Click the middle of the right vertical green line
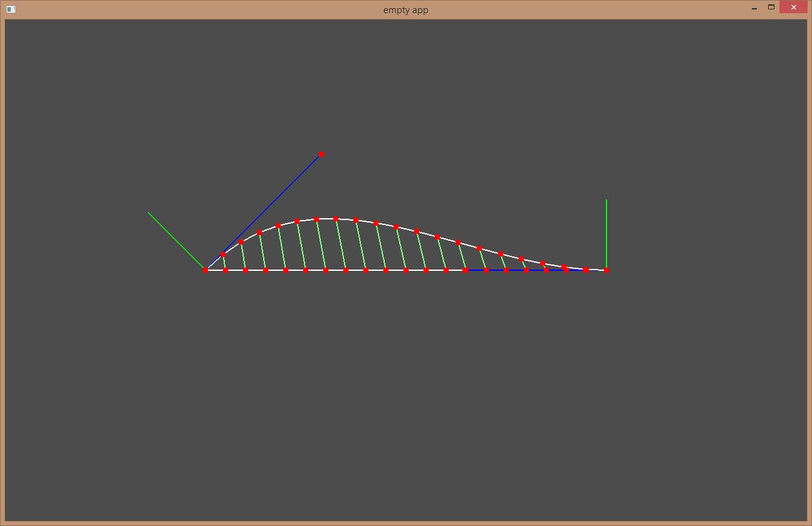 pos(606,235)
